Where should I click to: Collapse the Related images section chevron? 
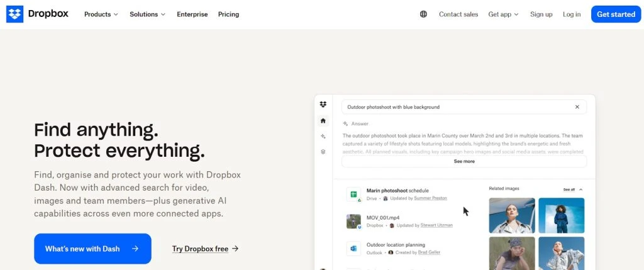point(581,189)
